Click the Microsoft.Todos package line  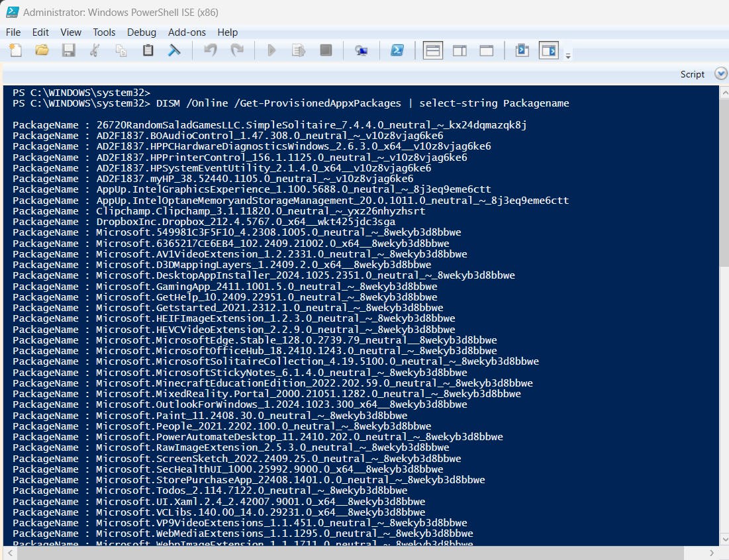[x=210, y=490]
